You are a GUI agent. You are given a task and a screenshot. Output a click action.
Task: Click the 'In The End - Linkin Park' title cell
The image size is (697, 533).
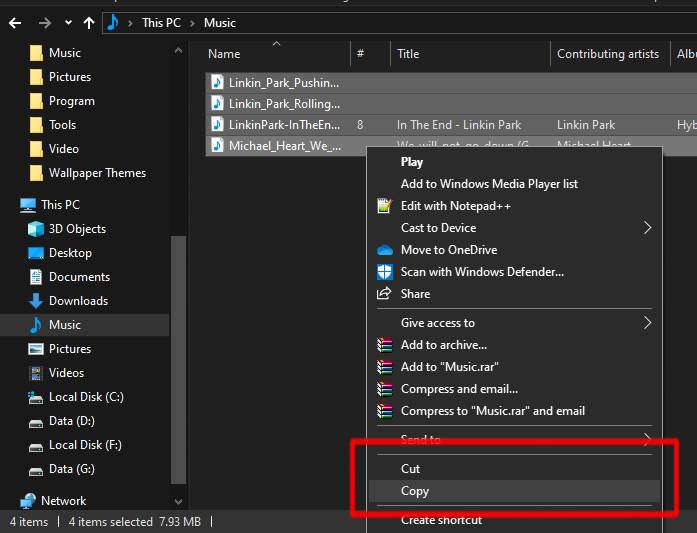point(459,125)
